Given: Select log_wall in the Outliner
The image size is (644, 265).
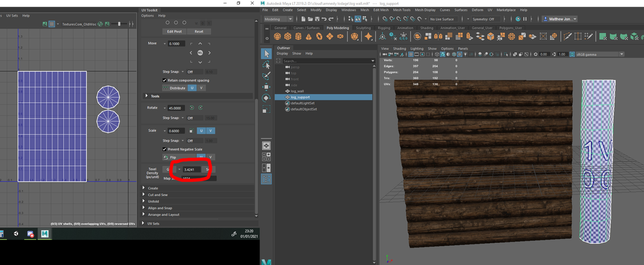Looking at the screenshot, I should pos(297,91).
